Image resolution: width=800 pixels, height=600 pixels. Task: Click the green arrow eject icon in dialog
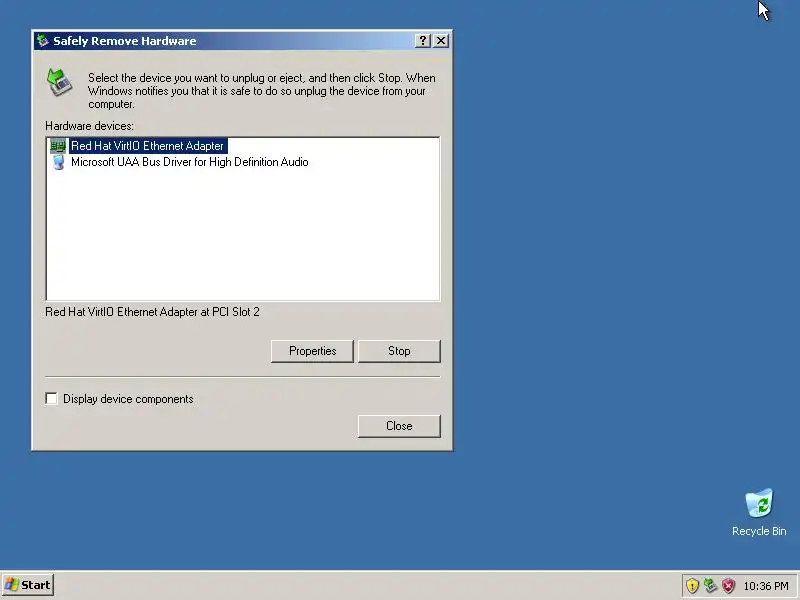[59, 83]
